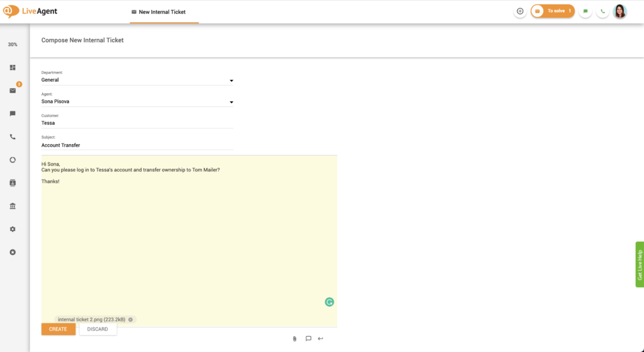This screenshot has width=644, height=352.
Task: Click the green phone status icon
Action: 602,11
